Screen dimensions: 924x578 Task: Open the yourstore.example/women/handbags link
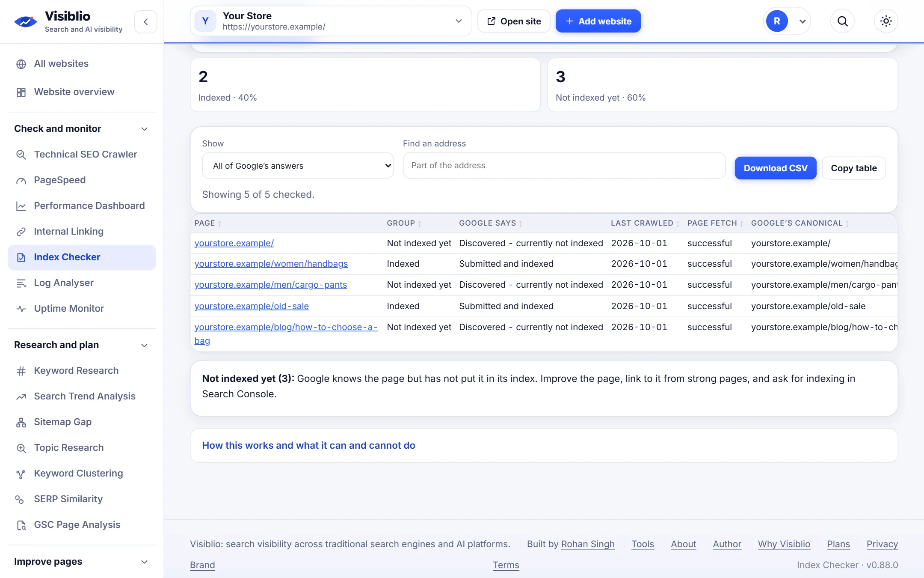point(271,264)
